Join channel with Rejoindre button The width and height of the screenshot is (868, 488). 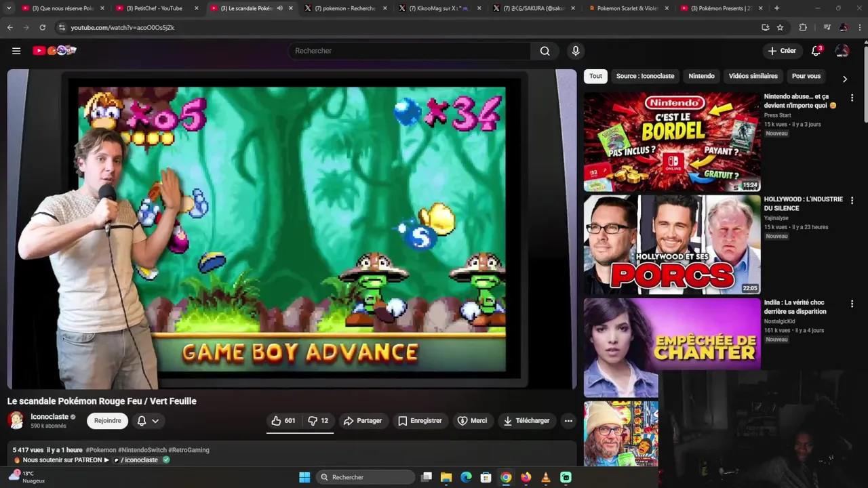tap(107, 421)
